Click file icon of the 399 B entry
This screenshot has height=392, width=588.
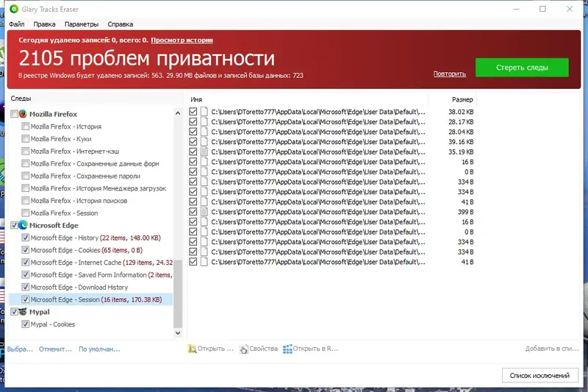204,212
